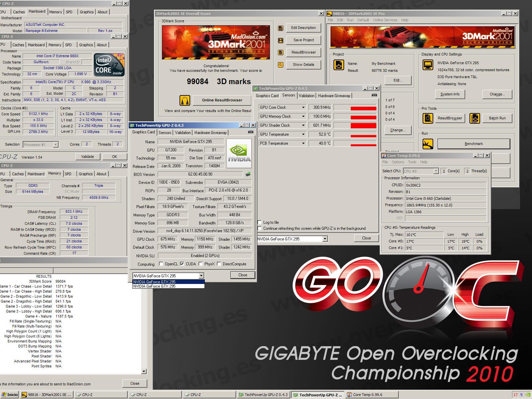Open the PCB Temperature sensor dropdown
Viewport: 532px width, 399px height.
point(303,143)
